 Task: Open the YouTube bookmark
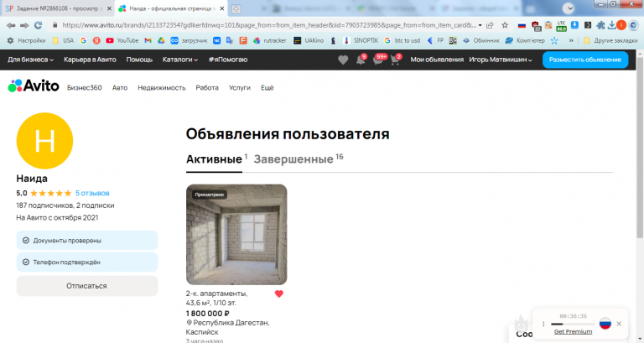click(x=122, y=40)
